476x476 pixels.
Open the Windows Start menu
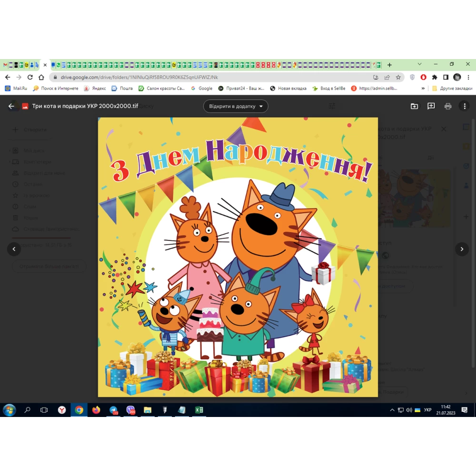9,410
